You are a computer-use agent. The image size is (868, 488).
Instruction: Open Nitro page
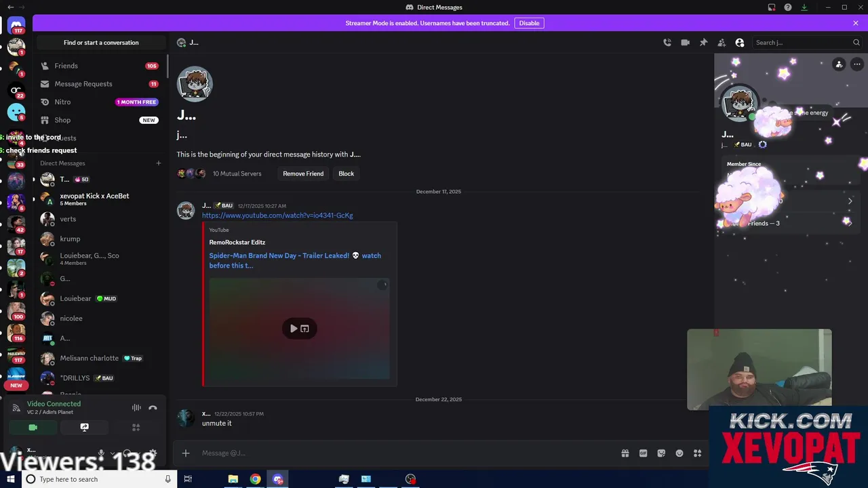100,102
